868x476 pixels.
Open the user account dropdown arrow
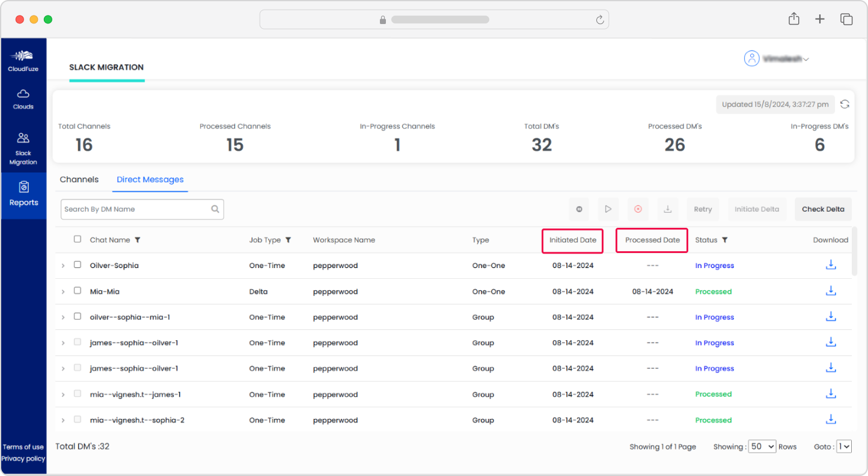pos(806,59)
